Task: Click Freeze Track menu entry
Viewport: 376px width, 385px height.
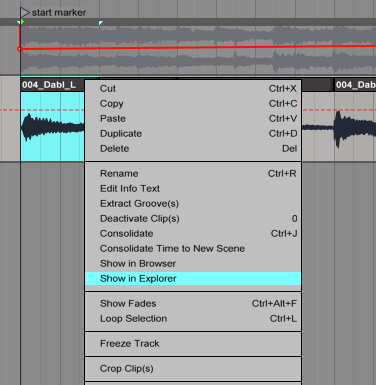Action: (193, 344)
